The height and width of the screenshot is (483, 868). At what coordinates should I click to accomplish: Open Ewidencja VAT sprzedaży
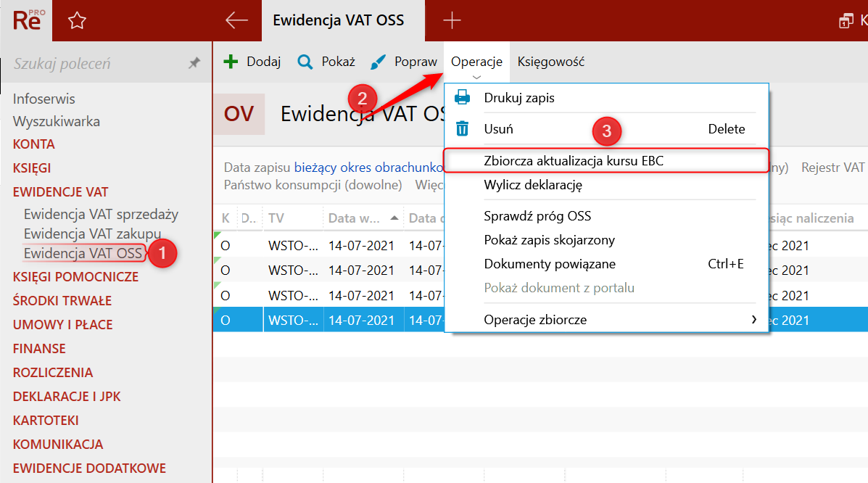tap(101, 214)
